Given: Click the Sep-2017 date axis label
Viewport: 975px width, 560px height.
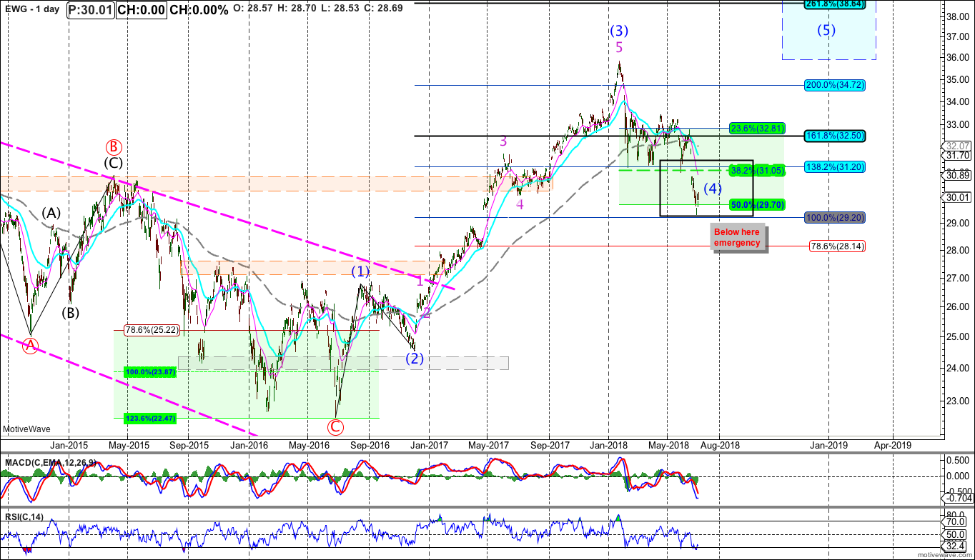Looking at the screenshot, I should (549, 444).
